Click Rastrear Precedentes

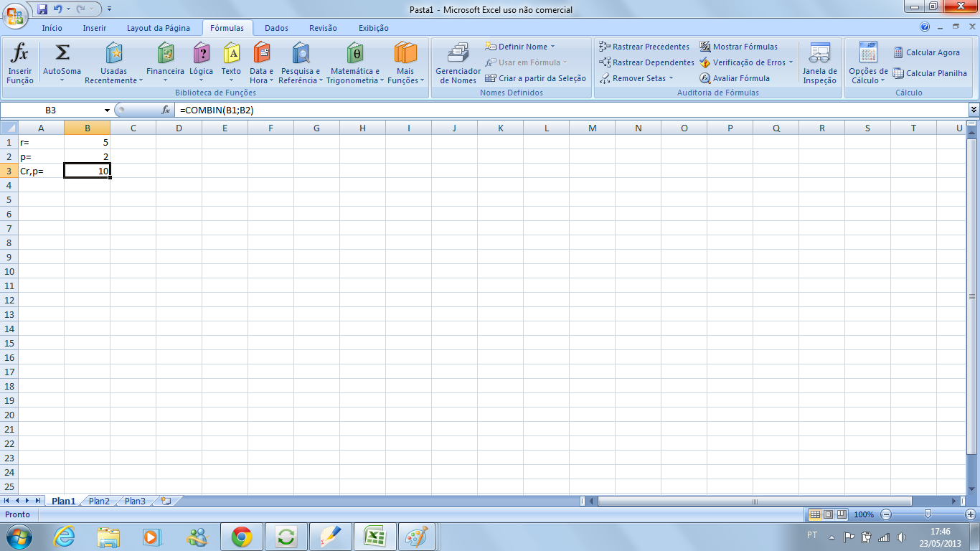click(644, 47)
